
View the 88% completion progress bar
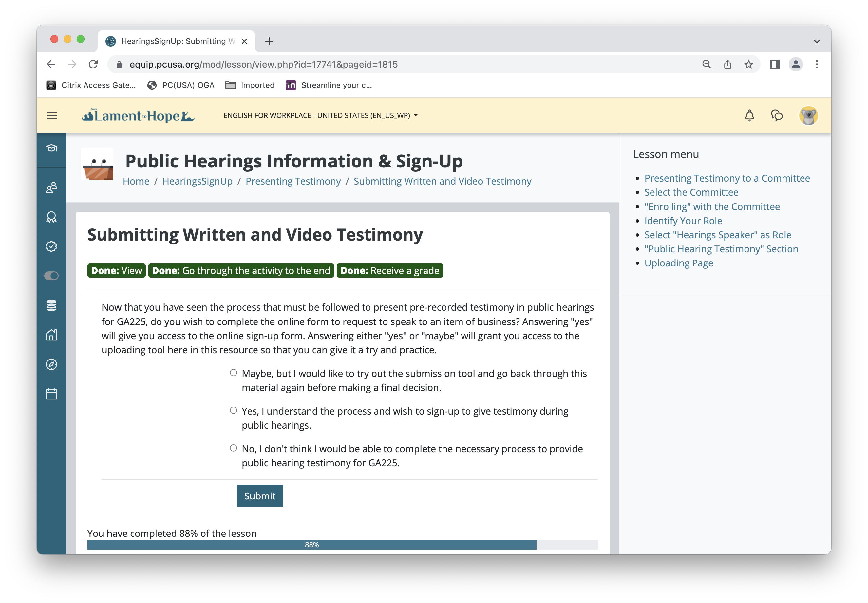[x=311, y=545]
